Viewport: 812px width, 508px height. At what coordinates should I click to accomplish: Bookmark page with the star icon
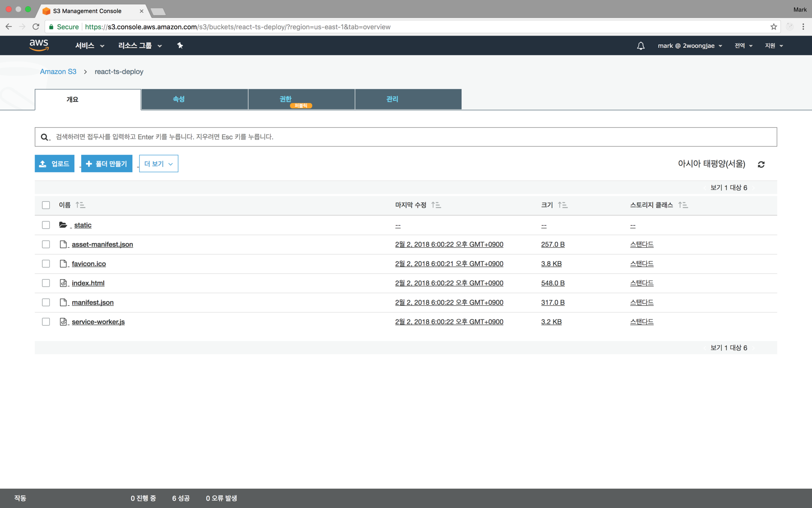[x=773, y=27]
